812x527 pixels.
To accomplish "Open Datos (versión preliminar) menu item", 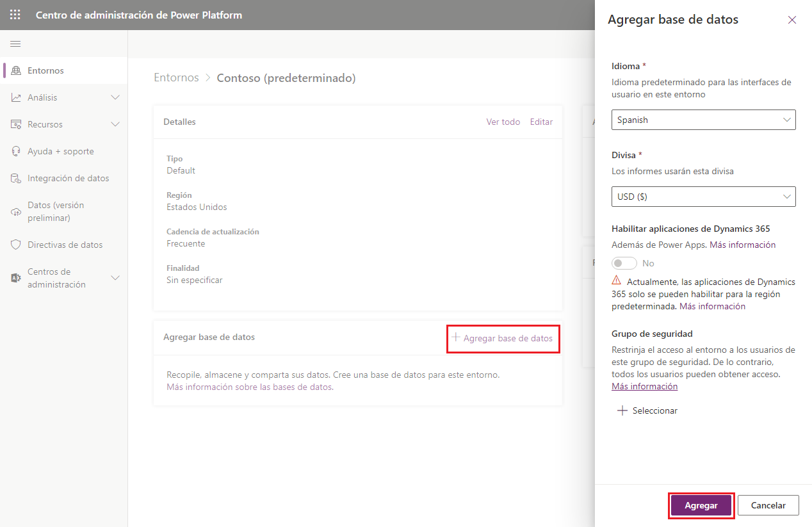I will tap(64, 211).
